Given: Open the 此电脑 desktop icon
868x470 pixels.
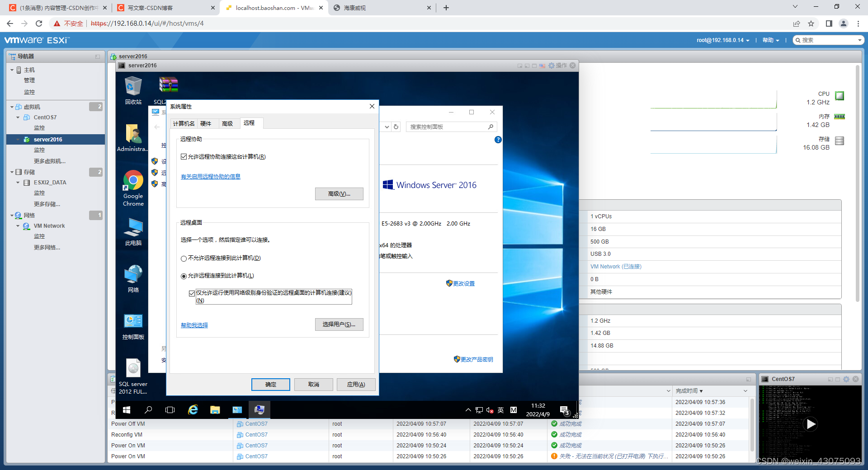Looking at the screenshot, I should 133,231.
